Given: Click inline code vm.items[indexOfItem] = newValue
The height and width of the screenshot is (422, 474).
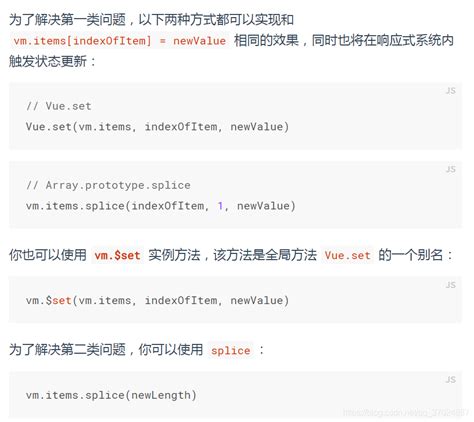Looking at the screenshot, I should (120, 41).
